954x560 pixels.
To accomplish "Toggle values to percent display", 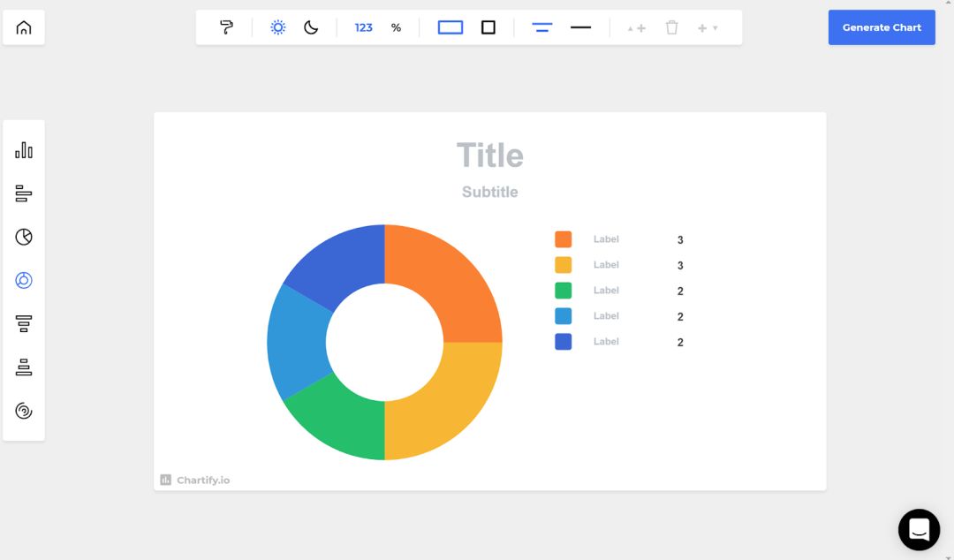I will [396, 27].
